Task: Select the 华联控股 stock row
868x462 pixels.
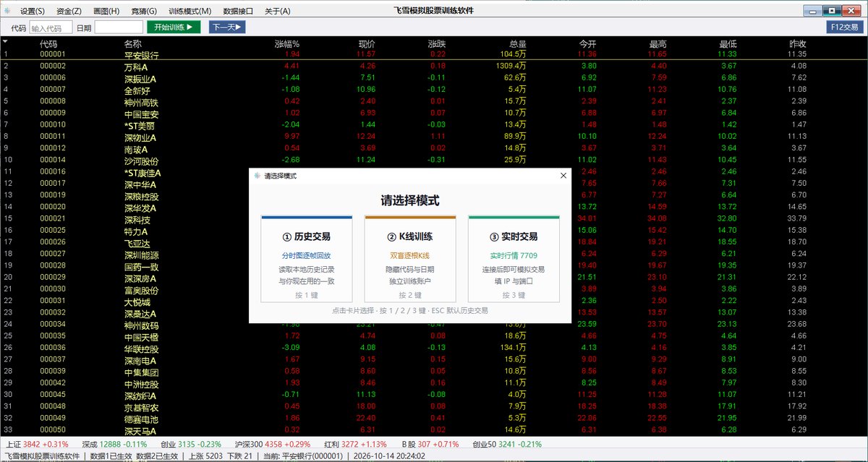Action: tap(434, 348)
